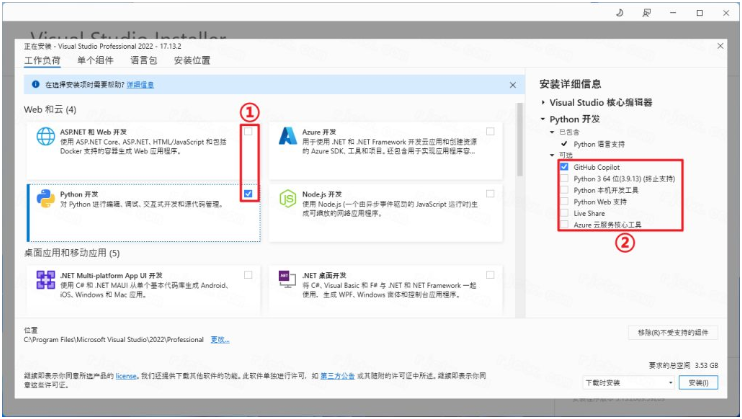742x419 pixels.
Task: Close the workload selection dialog
Action: click(720, 46)
